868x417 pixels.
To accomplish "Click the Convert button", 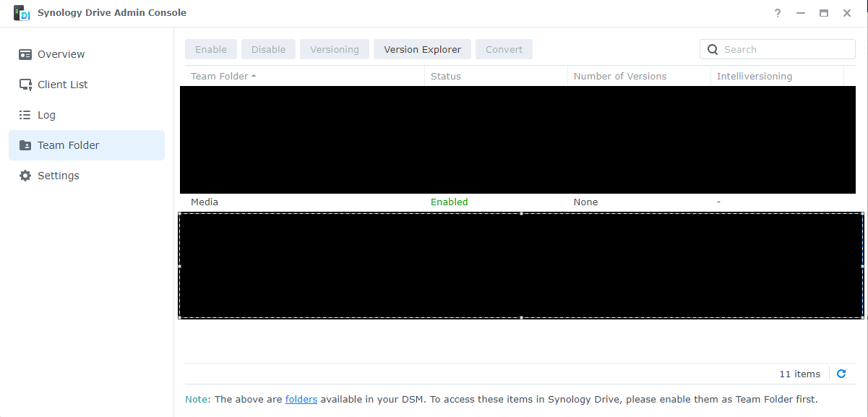I will pos(504,48).
